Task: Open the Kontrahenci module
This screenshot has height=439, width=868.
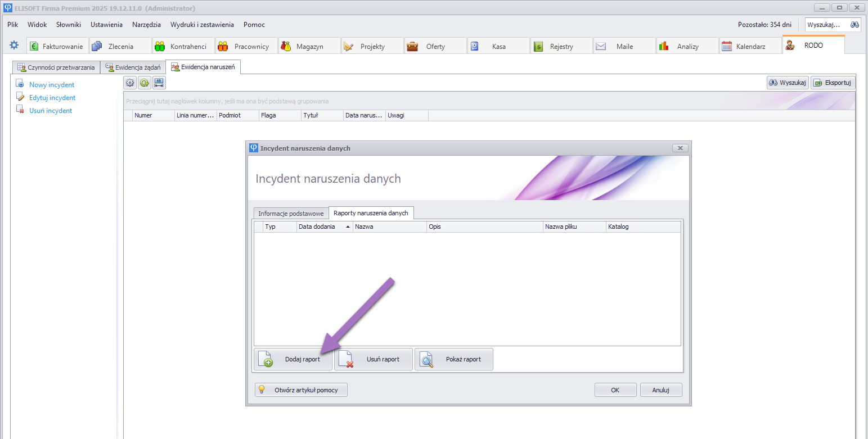Action: pyautogui.click(x=183, y=46)
